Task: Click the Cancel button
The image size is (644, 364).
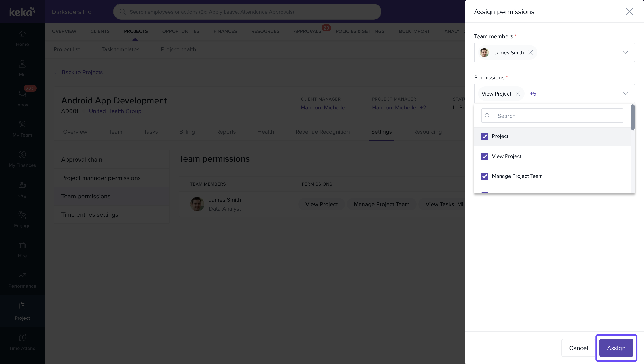Action: point(578,348)
